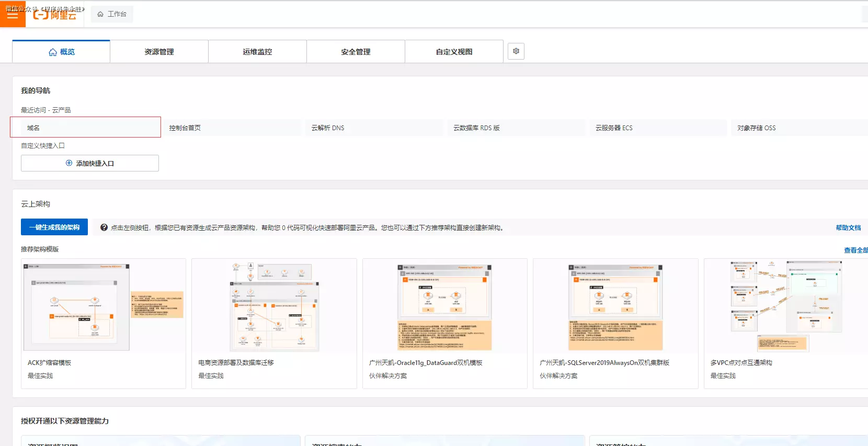Click the Alibaba Cloud logo
The width and height of the screenshot is (868, 446).
coord(55,15)
